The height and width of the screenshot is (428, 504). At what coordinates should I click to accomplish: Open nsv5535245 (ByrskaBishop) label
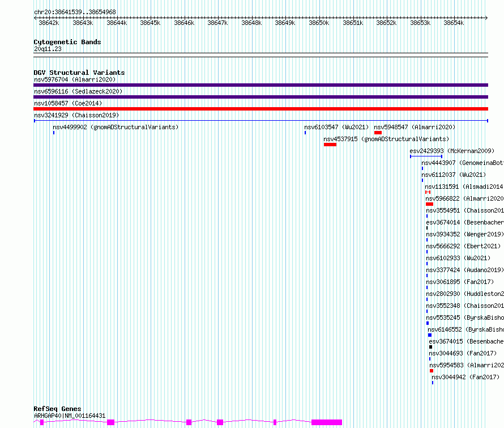[465, 317]
